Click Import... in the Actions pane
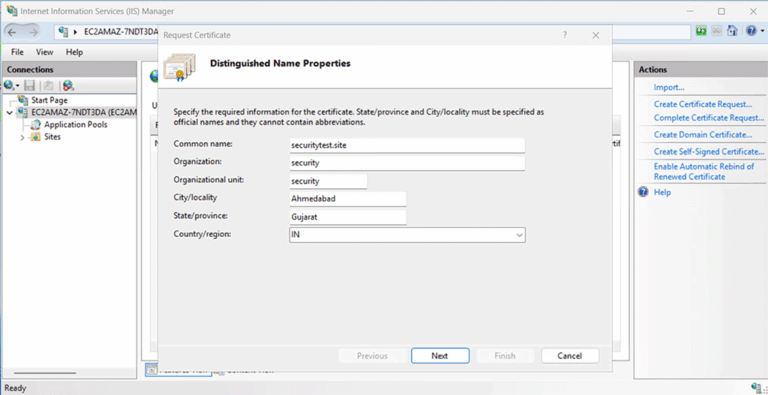The width and height of the screenshot is (768, 395). click(x=669, y=87)
